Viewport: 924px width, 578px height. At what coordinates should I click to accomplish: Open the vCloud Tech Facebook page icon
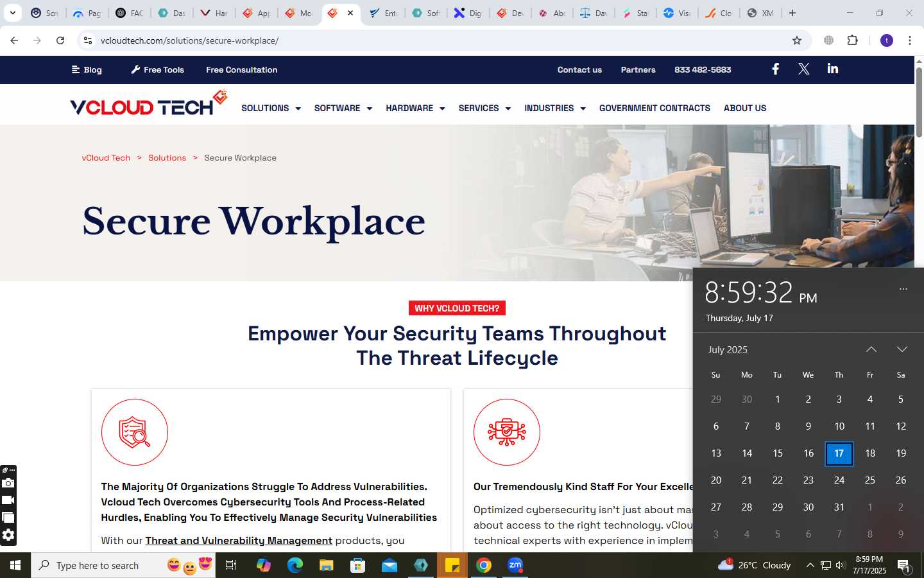[775, 69]
